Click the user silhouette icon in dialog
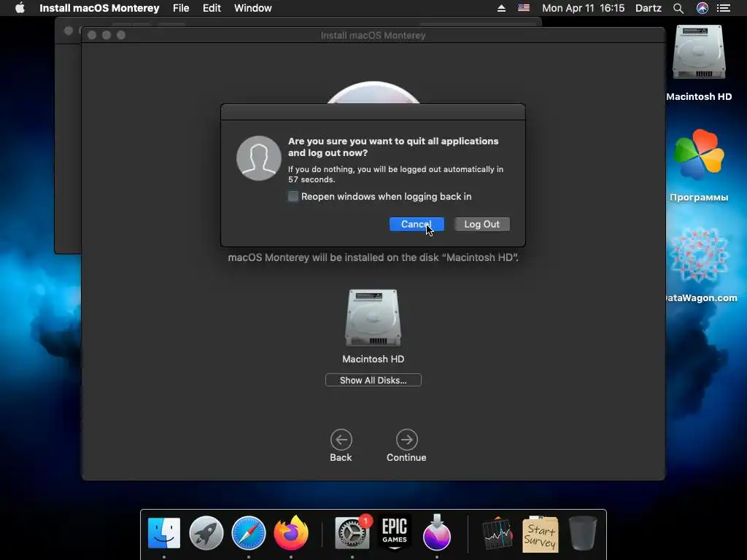 point(259,158)
